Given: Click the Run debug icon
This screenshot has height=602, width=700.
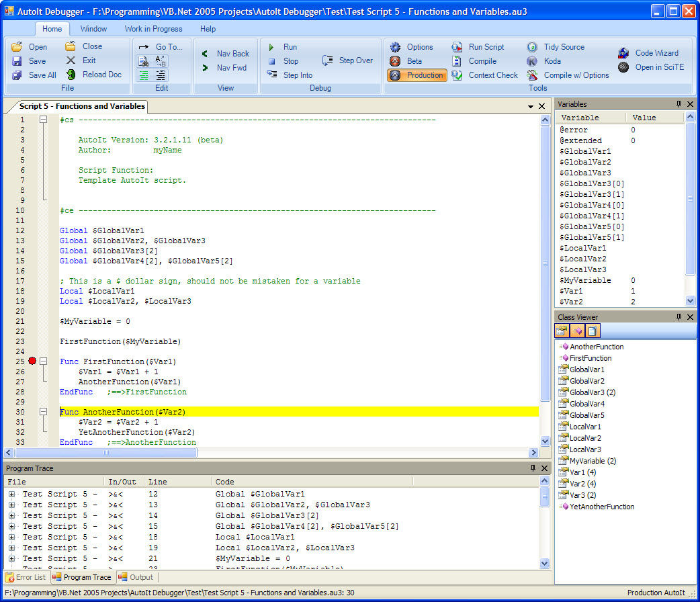Looking at the screenshot, I should click(271, 47).
